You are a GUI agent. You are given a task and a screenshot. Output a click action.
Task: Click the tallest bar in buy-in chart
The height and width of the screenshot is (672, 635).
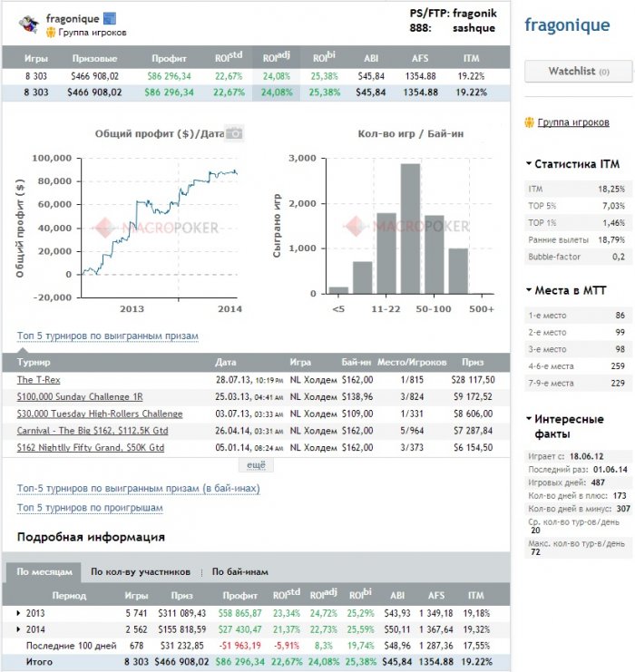[410, 229]
